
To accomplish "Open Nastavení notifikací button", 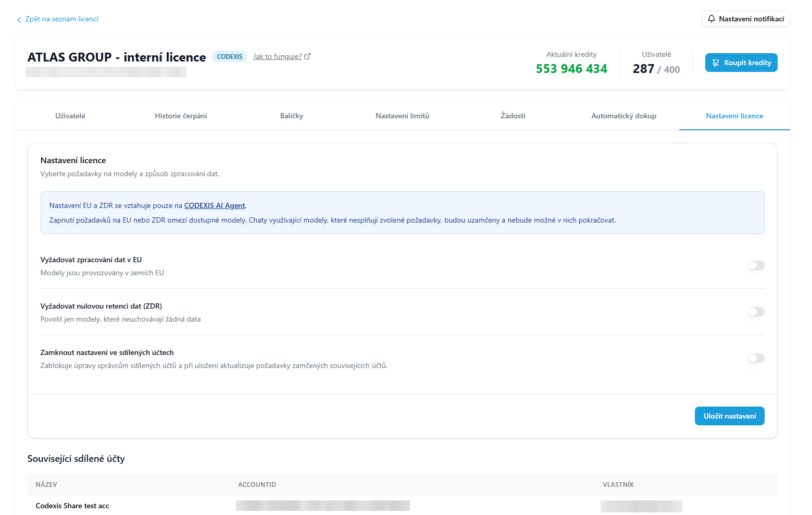I will tap(745, 19).
